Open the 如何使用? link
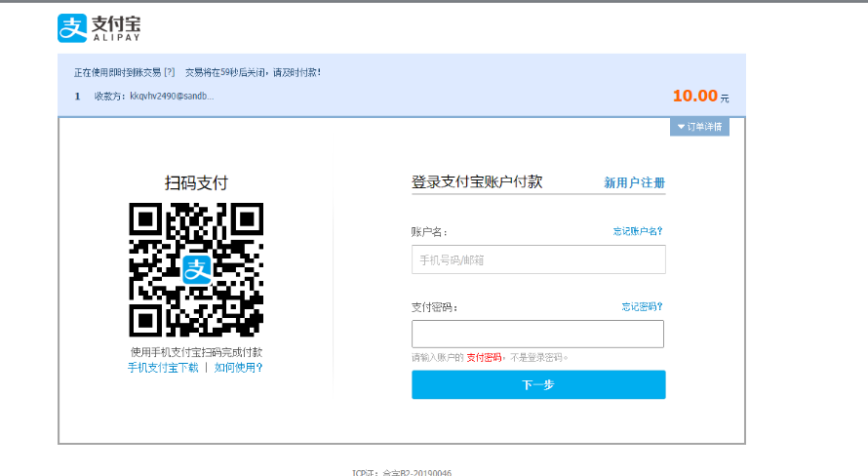 (239, 368)
